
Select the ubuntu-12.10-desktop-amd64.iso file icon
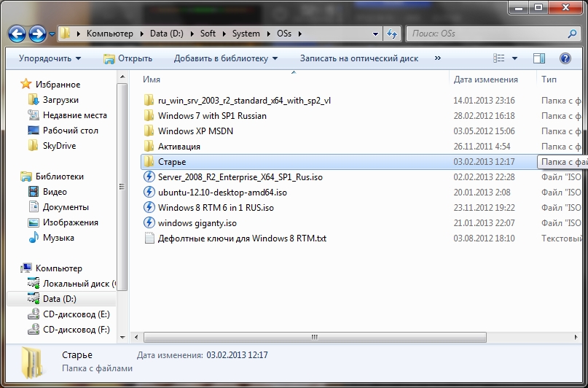point(149,192)
